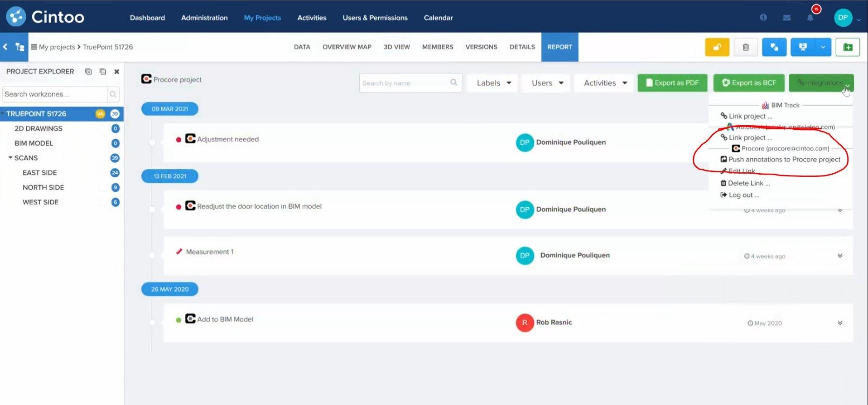Switch to the DETAILS tab
This screenshot has height=405, width=868.
tap(522, 47)
